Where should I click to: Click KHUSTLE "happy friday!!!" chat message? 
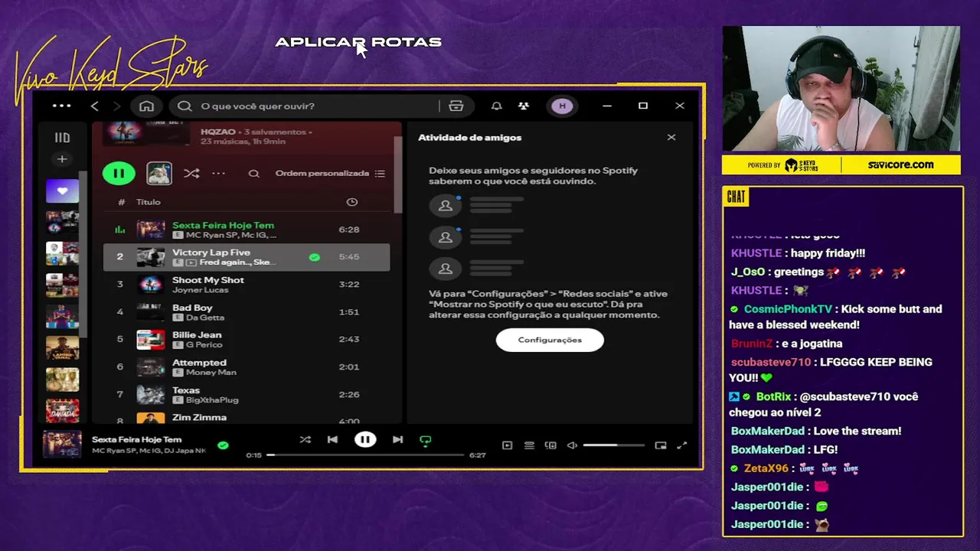tap(798, 253)
